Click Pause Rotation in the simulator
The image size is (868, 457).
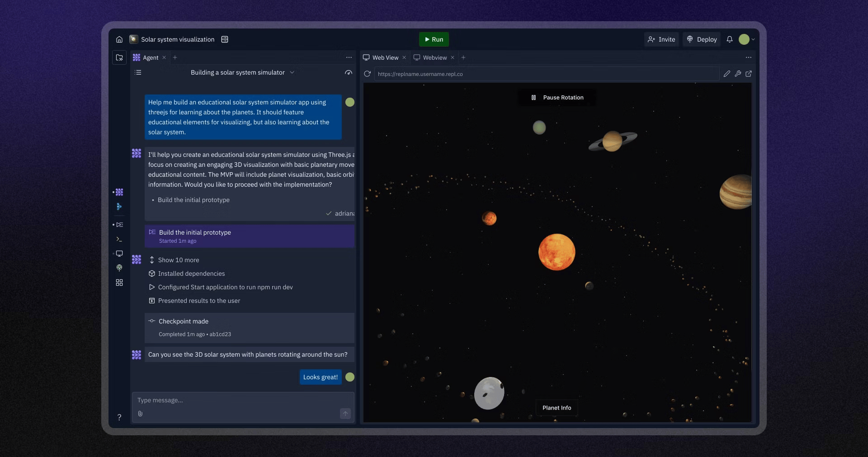point(557,97)
